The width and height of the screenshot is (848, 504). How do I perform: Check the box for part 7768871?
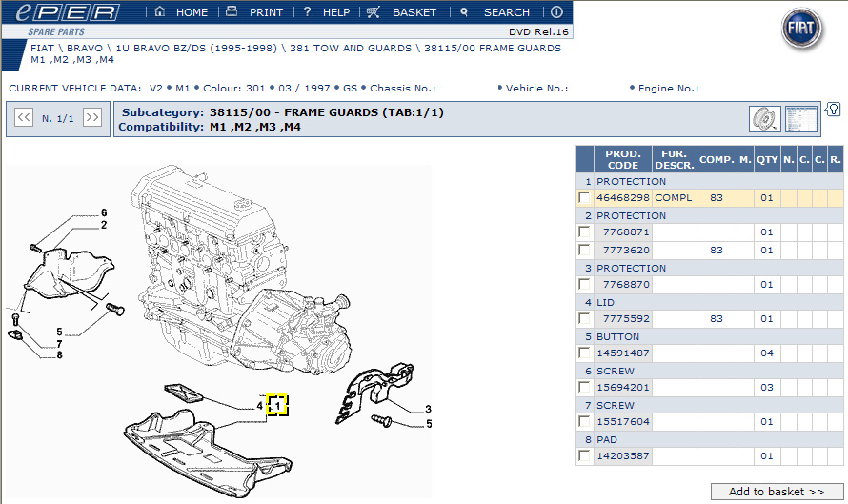[x=584, y=232]
